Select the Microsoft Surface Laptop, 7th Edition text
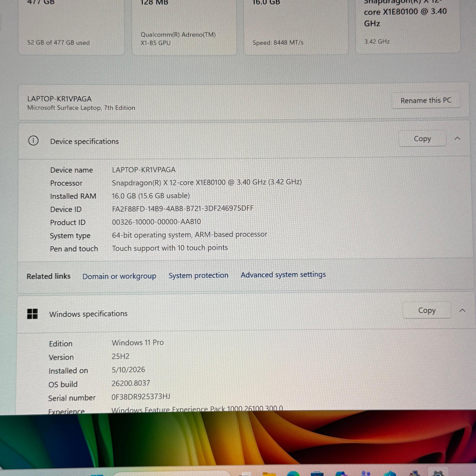The image size is (476, 476). [81, 108]
